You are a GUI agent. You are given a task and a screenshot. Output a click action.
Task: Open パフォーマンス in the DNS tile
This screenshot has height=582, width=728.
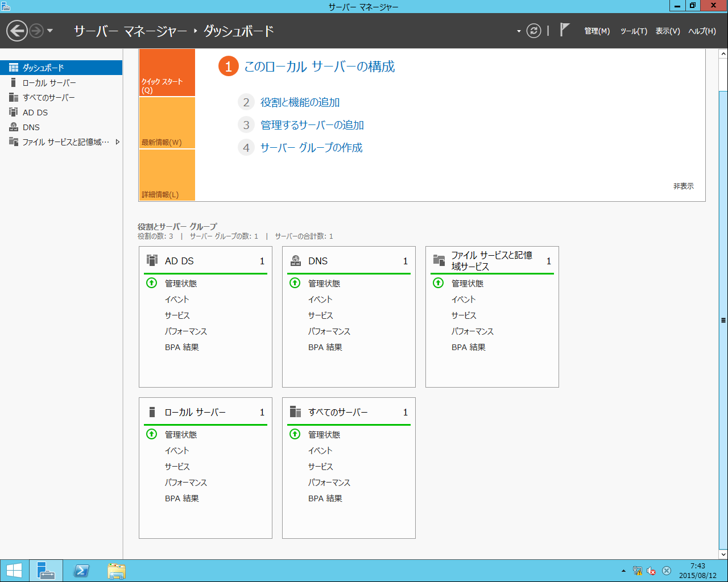329,331
